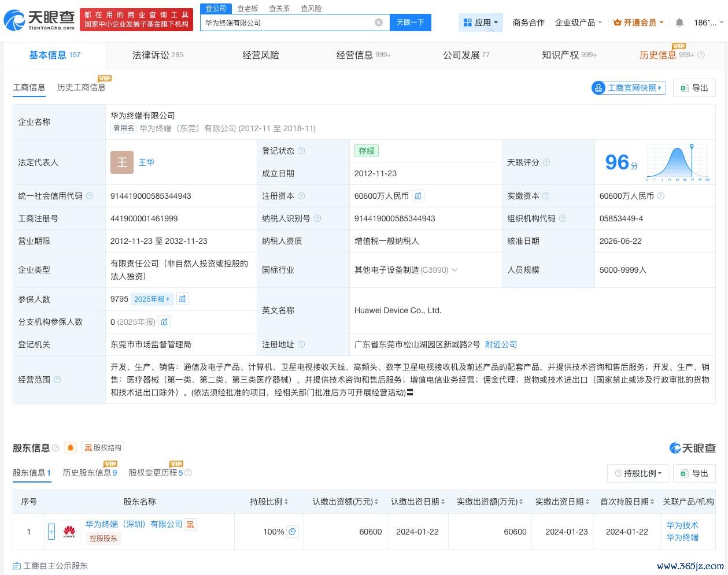Viewport: 728px width, 575px height.
Task: Click help icon beside 统一社会信用代码
Action: pyautogui.click(x=90, y=196)
